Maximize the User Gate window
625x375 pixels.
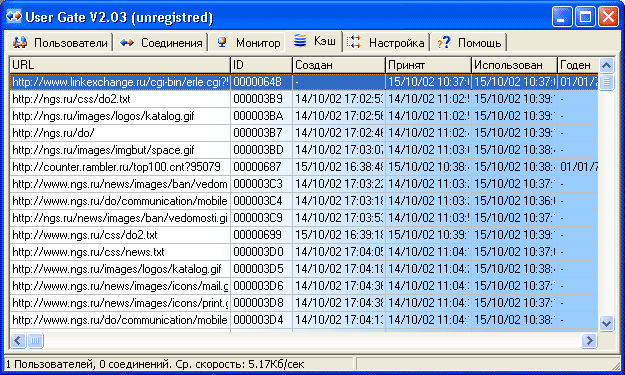(x=586, y=17)
